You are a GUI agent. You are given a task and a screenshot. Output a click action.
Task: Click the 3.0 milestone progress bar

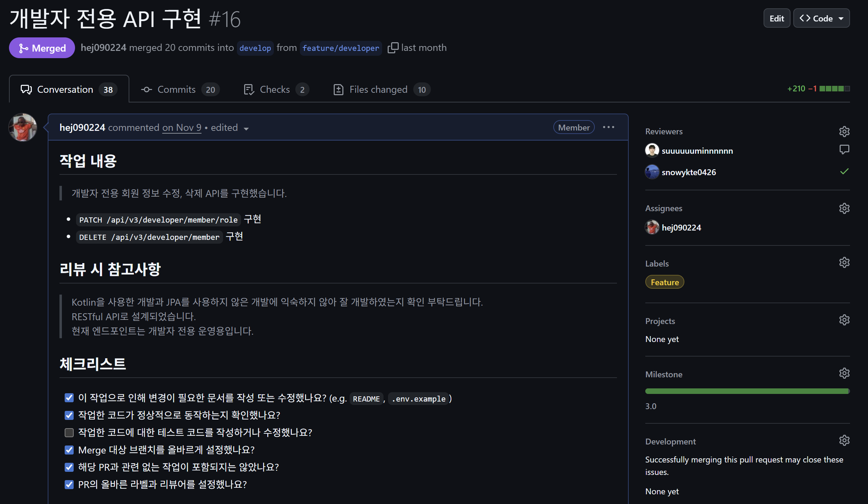click(747, 391)
